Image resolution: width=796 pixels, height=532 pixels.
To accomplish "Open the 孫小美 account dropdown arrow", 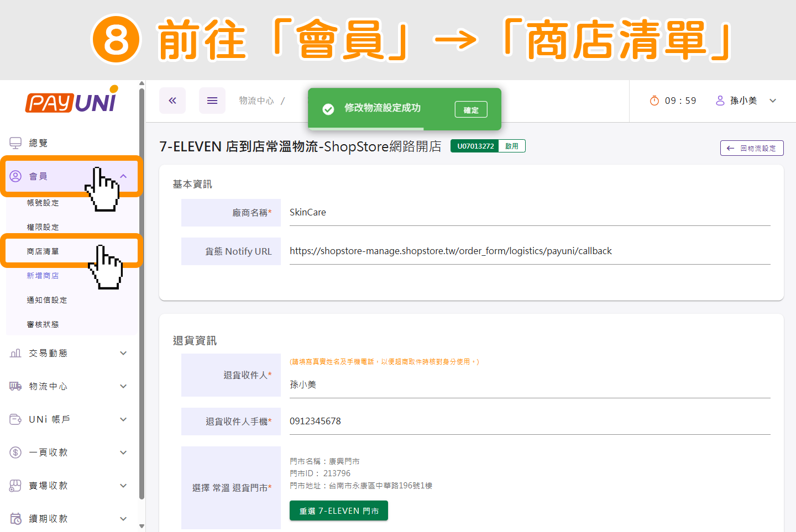I will point(773,101).
